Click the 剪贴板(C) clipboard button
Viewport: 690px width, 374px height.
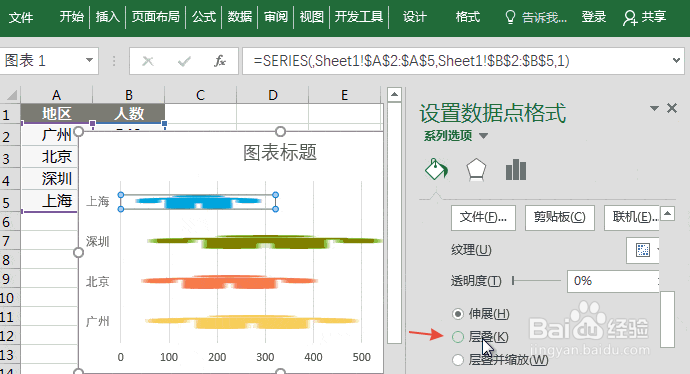coord(560,217)
